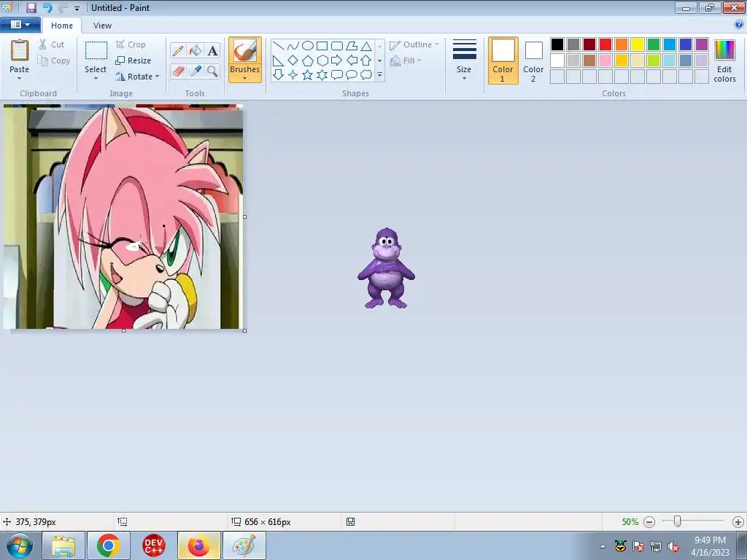The width and height of the screenshot is (747, 560).
Task: Click the Undo arrow in the title bar
Action: pyautogui.click(x=47, y=7)
